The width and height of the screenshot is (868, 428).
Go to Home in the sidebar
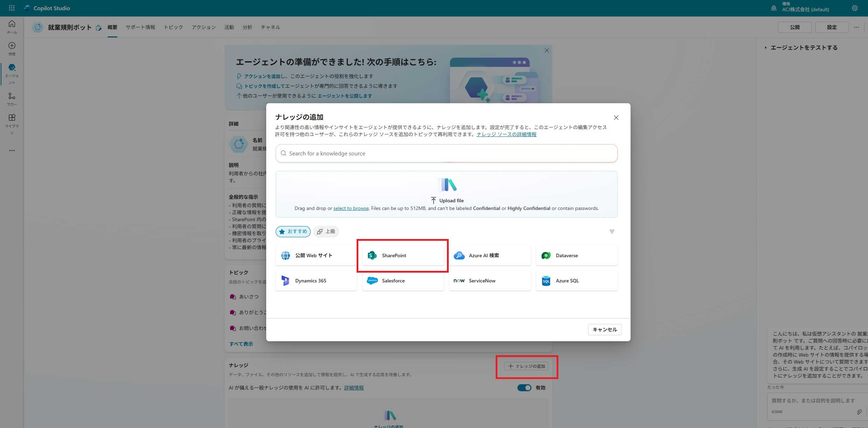pyautogui.click(x=12, y=27)
